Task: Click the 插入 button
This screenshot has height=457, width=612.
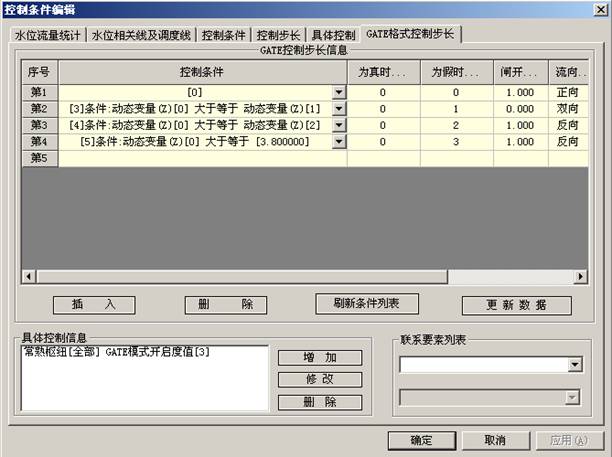Action: (94, 305)
